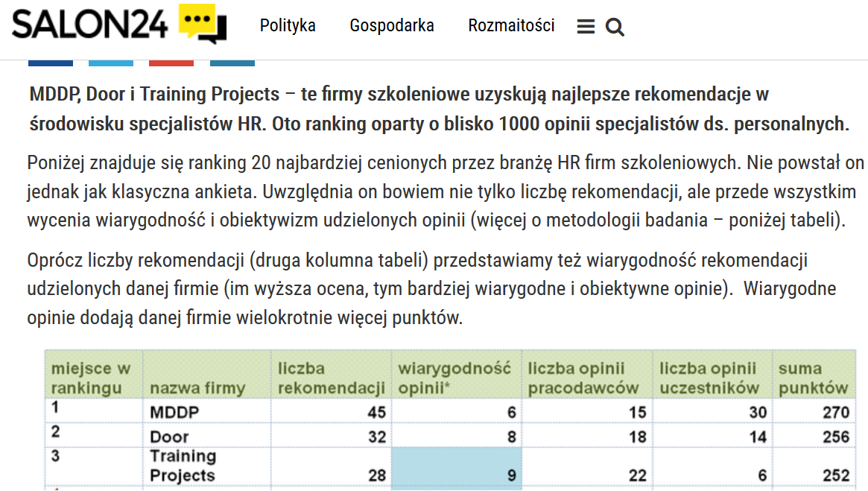The image size is (868, 491).
Task: Go to the Rozmaitości section
Action: pyautogui.click(x=512, y=25)
